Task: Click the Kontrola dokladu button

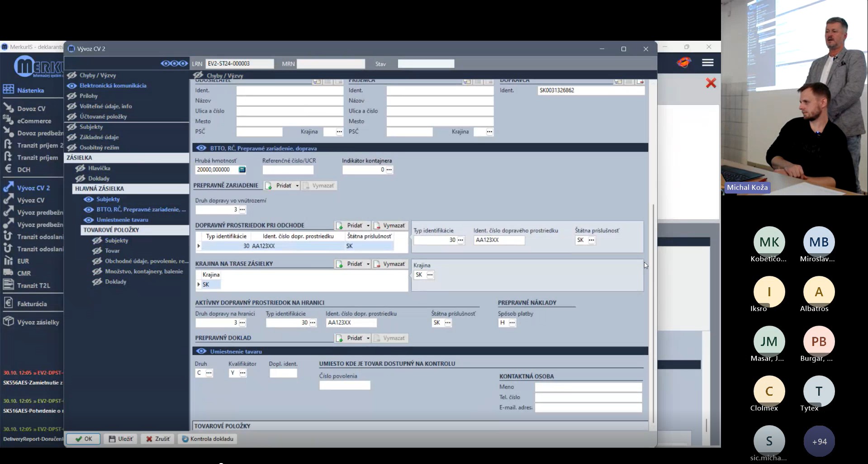Action: 208,439
